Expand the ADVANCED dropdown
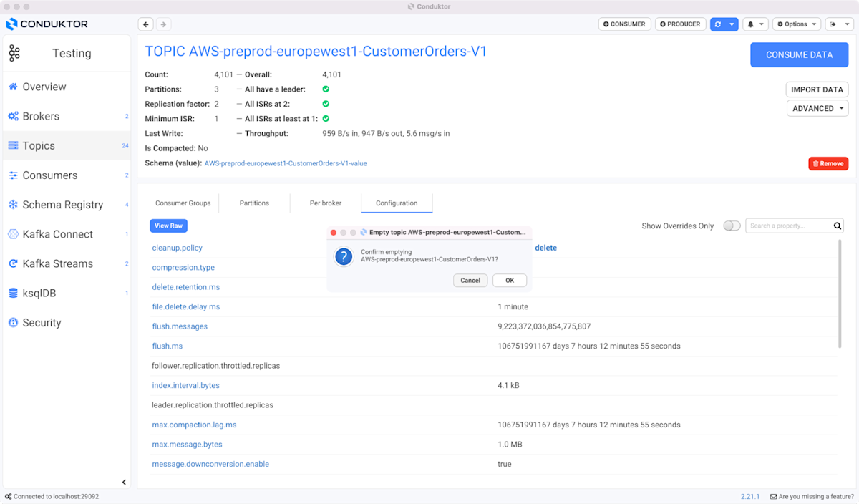Screen dimensions: 859x504 [x=817, y=108]
